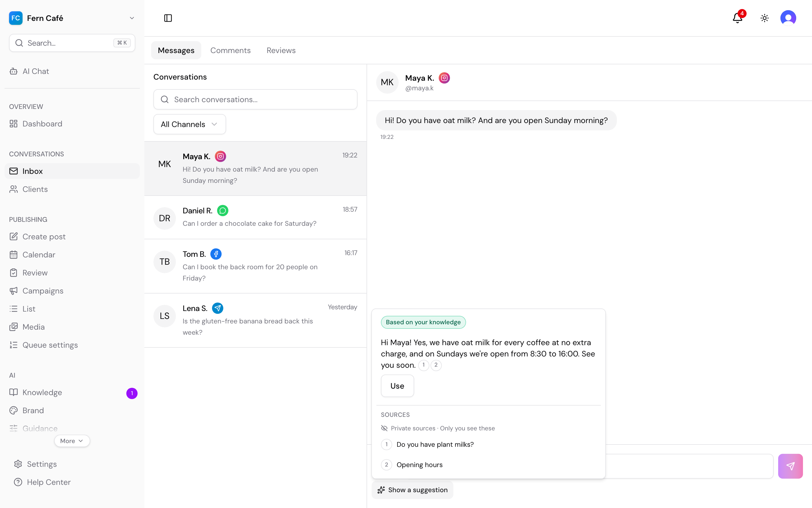Open the All Channels filter dropdown
This screenshot has width=812, height=508.
point(189,124)
